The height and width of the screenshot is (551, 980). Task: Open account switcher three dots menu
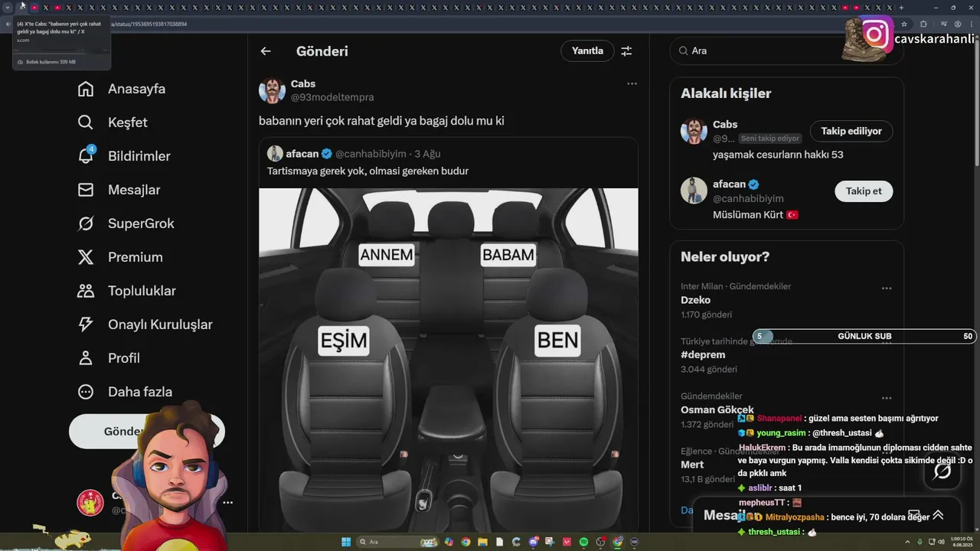(x=227, y=503)
